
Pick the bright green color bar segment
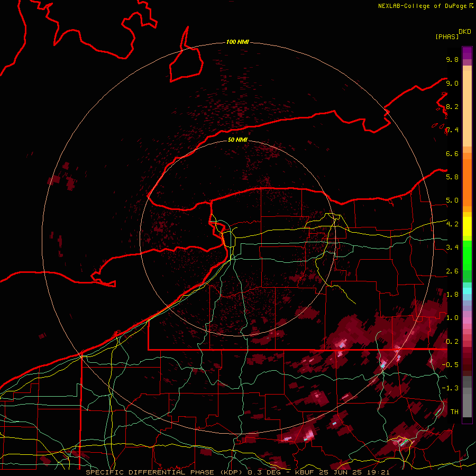(x=467, y=255)
